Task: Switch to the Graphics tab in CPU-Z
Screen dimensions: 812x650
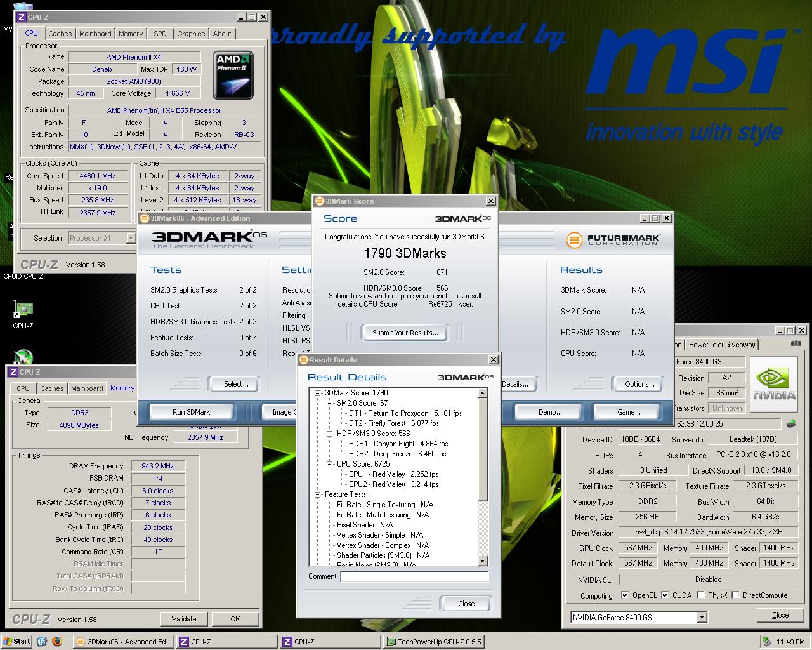Action: [x=191, y=34]
